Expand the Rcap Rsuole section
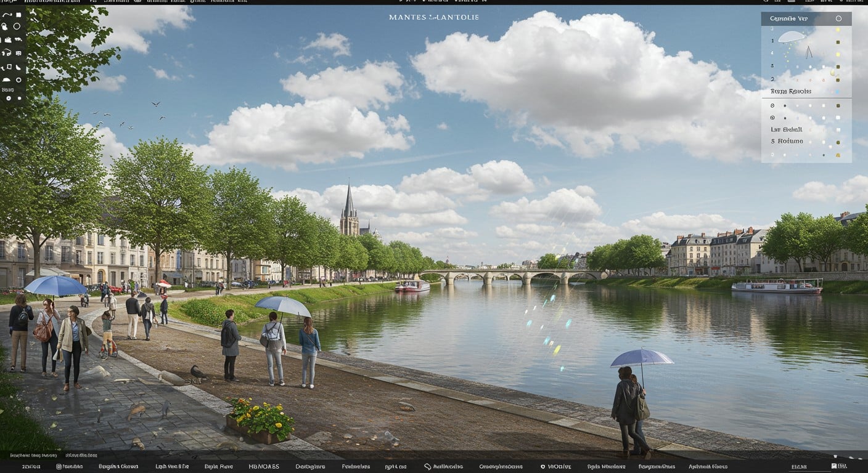 point(791,92)
